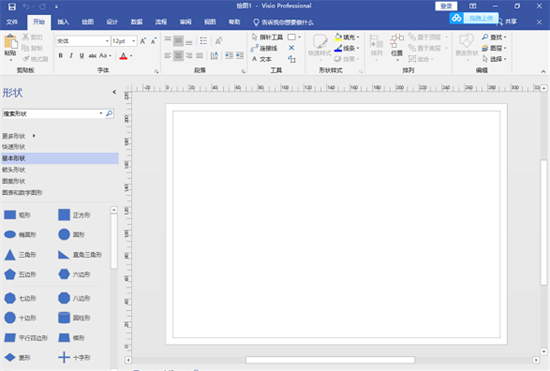Select the Connector tool
This screenshot has height=371, width=550.
[x=264, y=48]
